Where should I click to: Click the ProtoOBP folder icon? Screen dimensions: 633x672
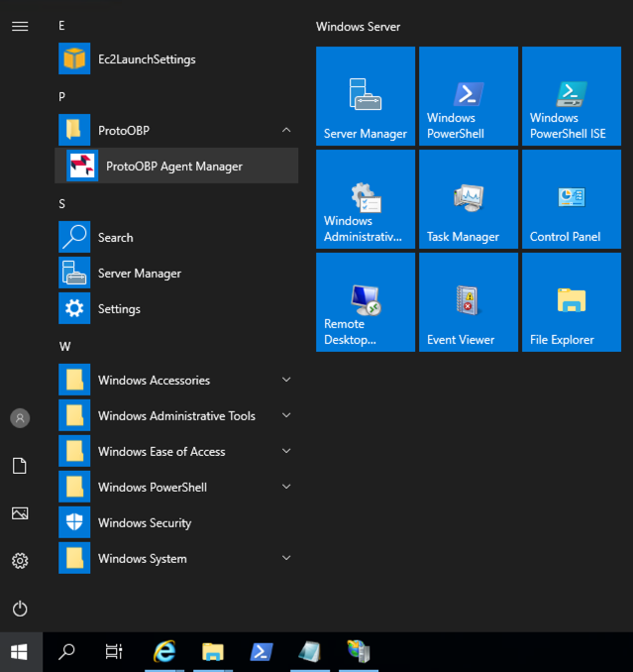74,130
